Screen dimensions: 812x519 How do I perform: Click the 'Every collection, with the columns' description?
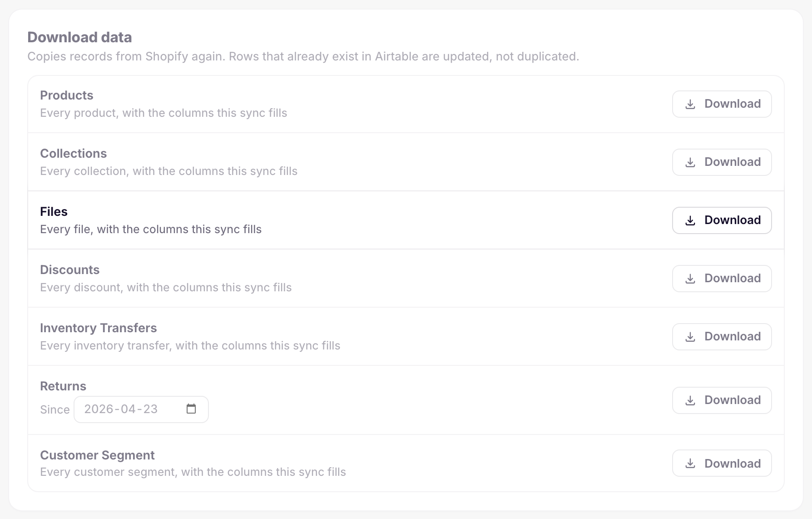pyautogui.click(x=169, y=171)
